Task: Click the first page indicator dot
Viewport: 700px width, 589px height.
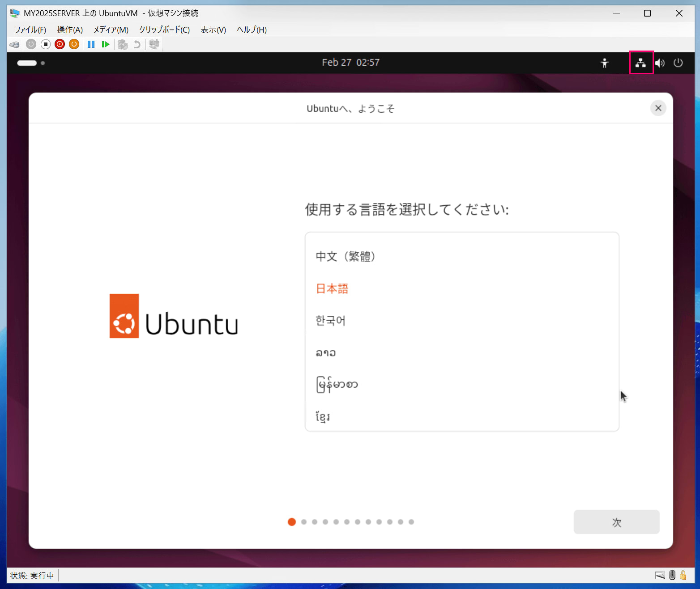Action: (291, 521)
